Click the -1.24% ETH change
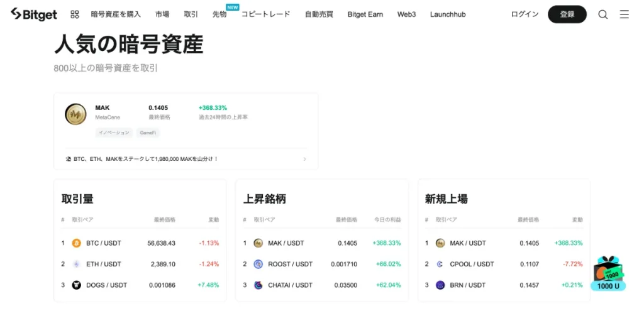 209,265
